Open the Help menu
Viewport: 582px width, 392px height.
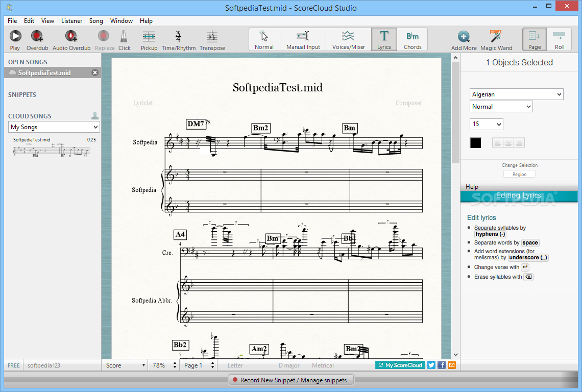click(x=146, y=21)
